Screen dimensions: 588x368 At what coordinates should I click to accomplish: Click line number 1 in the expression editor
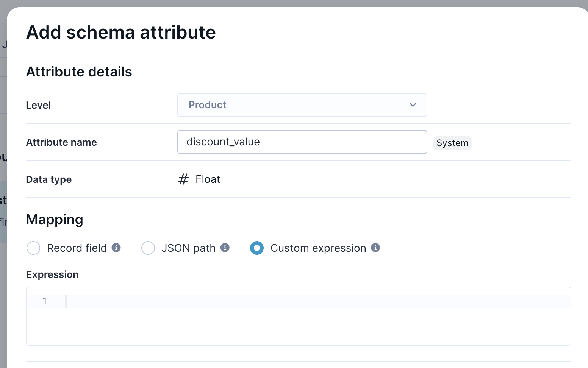click(45, 301)
